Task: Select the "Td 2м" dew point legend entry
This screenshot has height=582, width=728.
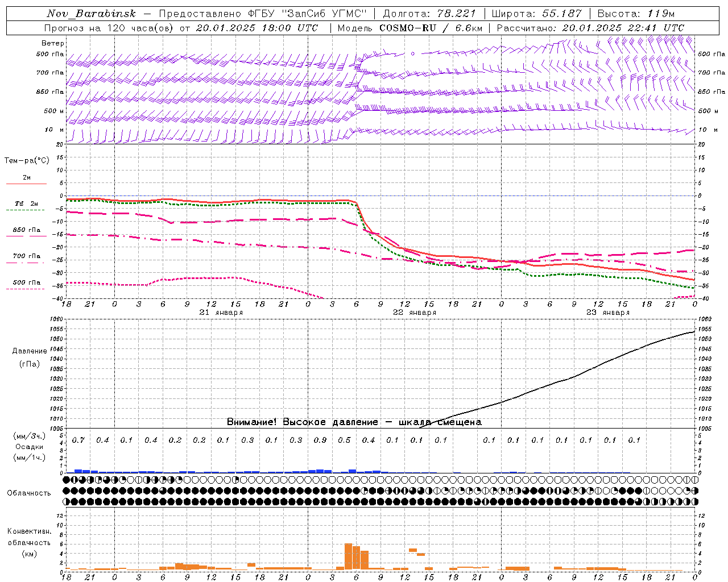Action: click(27, 203)
